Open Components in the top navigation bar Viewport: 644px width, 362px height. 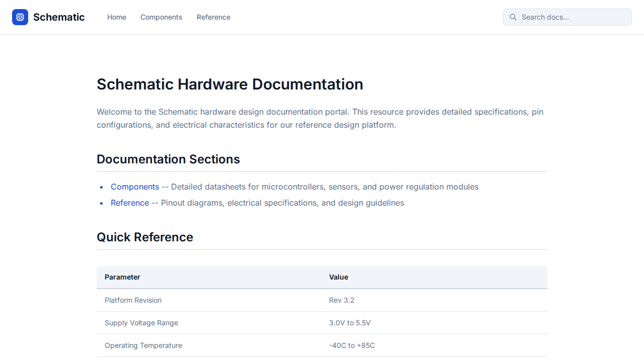161,17
